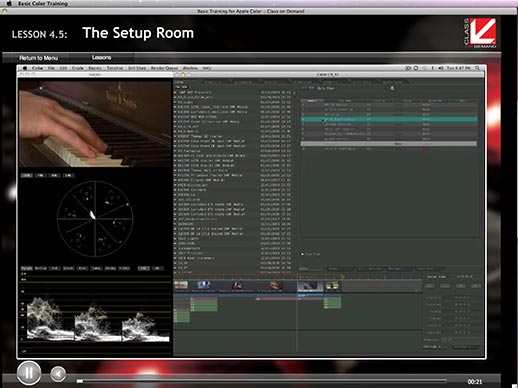518x388 pixels.
Task: Click the Spotlight magnifier in the video menu bar
Action: 477,68
